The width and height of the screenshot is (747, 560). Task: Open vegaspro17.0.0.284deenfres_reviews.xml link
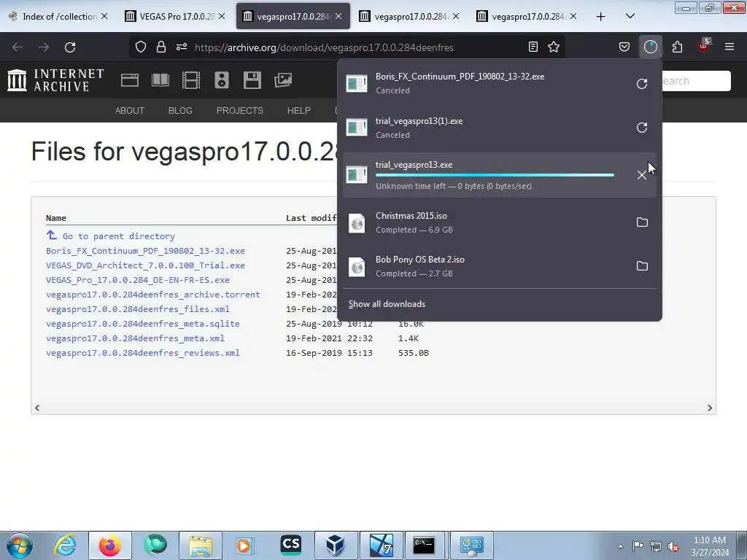click(x=143, y=353)
